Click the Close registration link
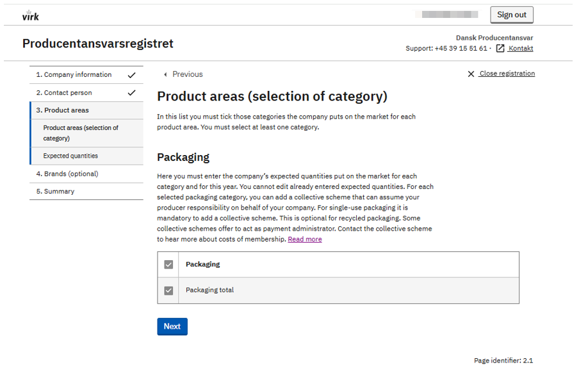Viewport: 588px width, 371px height. (507, 74)
